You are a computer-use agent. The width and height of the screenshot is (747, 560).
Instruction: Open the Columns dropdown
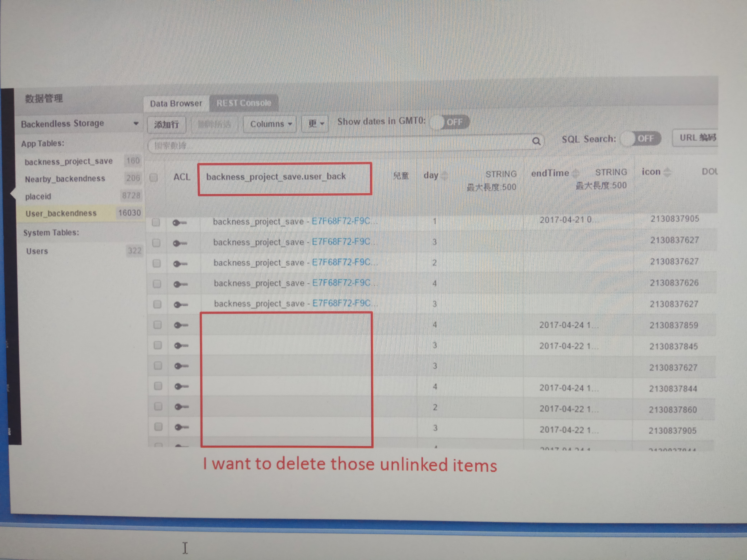tap(270, 124)
